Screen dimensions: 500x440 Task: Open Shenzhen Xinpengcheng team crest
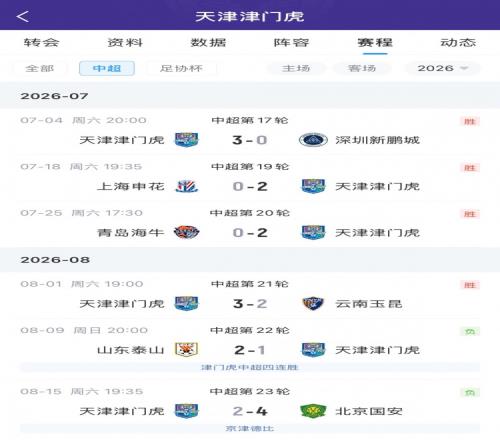pyautogui.click(x=313, y=140)
